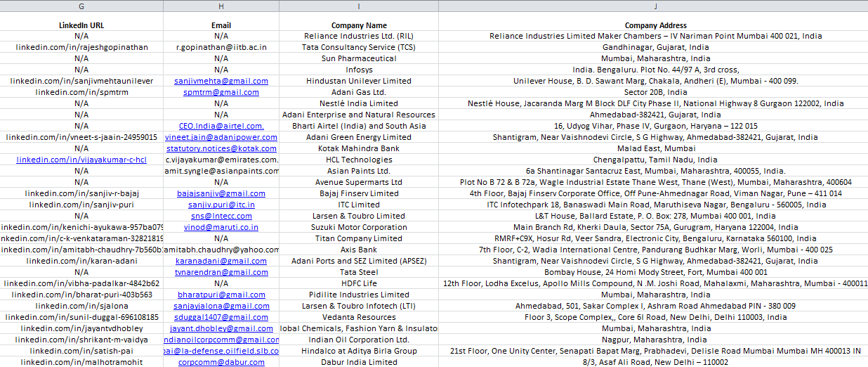
Task: Select Gandhinagar, Gujarat, India address cell
Action: pos(653,47)
